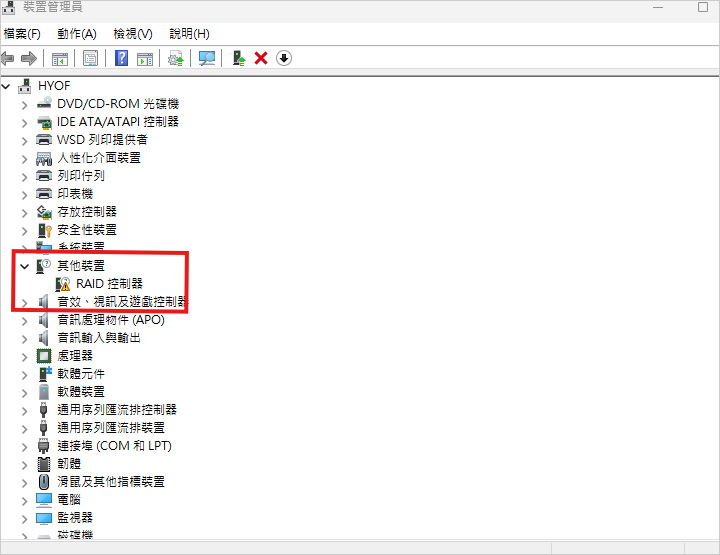
Task: Click the 安全性裝置 key icon
Action: [44, 230]
